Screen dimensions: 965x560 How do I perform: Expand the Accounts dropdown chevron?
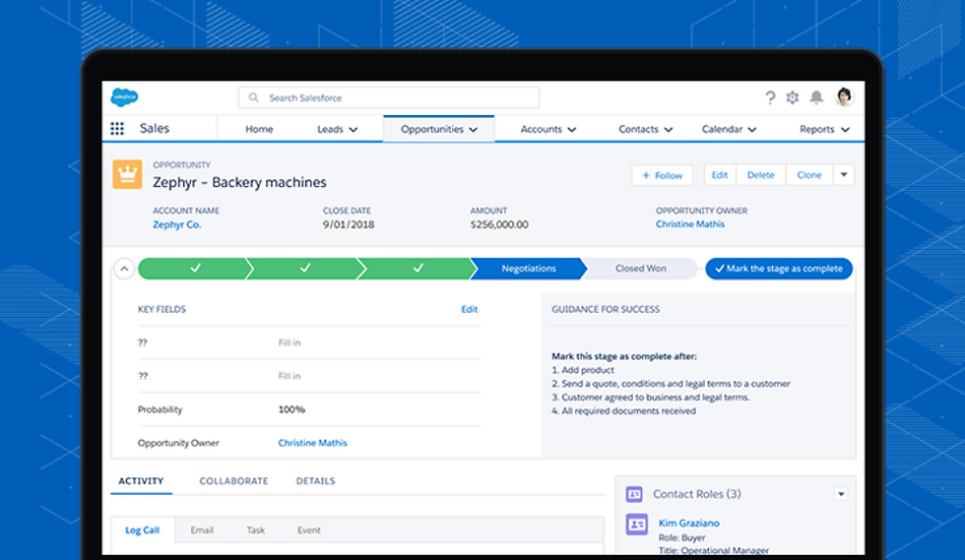tap(572, 130)
